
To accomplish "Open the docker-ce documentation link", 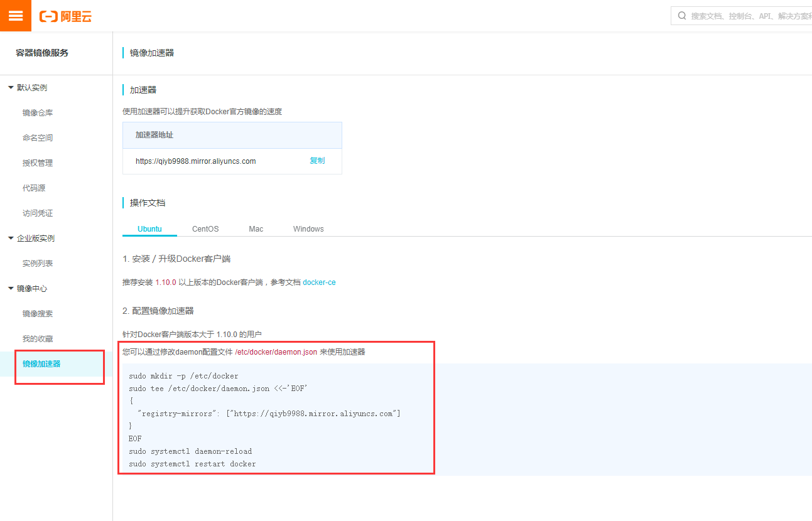I will point(319,282).
